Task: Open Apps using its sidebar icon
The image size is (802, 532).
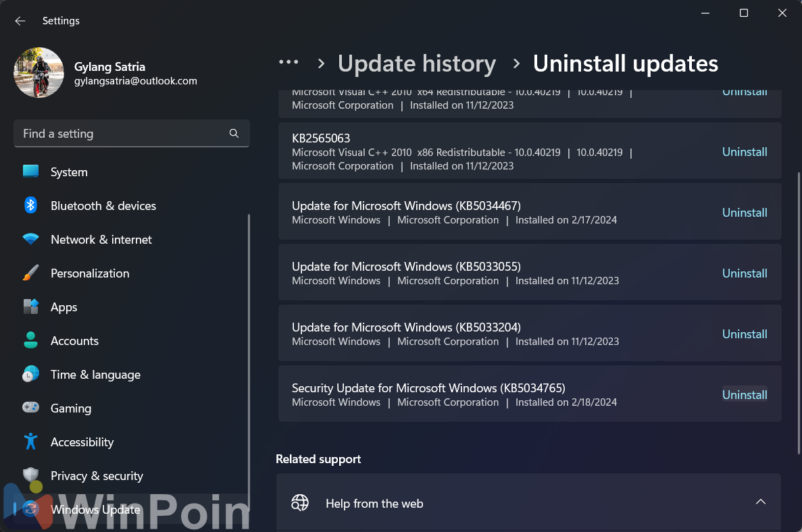Action: pyautogui.click(x=30, y=307)
